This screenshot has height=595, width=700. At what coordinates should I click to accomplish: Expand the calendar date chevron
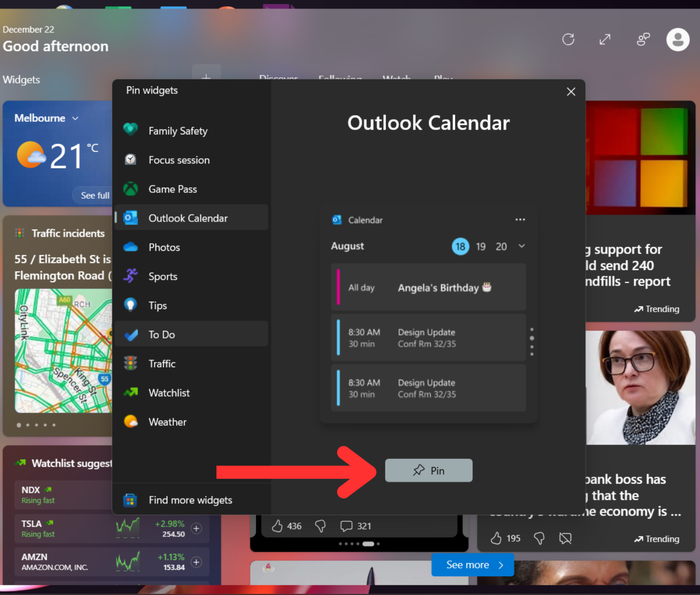522,246
